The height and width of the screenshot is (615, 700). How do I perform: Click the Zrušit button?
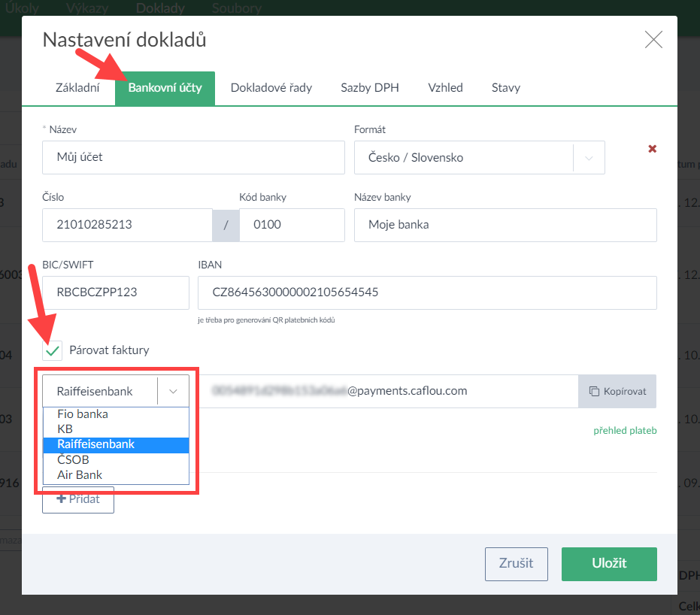click(x=516, y=564)
